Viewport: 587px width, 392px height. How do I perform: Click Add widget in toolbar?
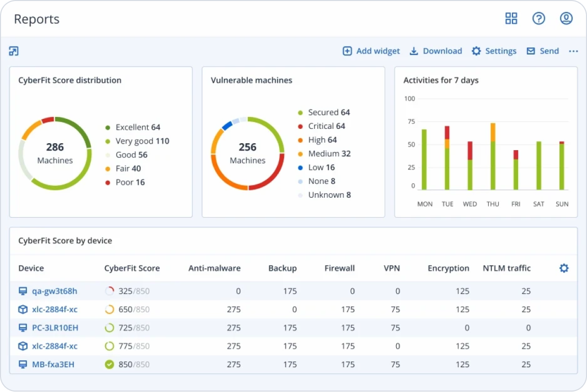[x=371, y=51]
